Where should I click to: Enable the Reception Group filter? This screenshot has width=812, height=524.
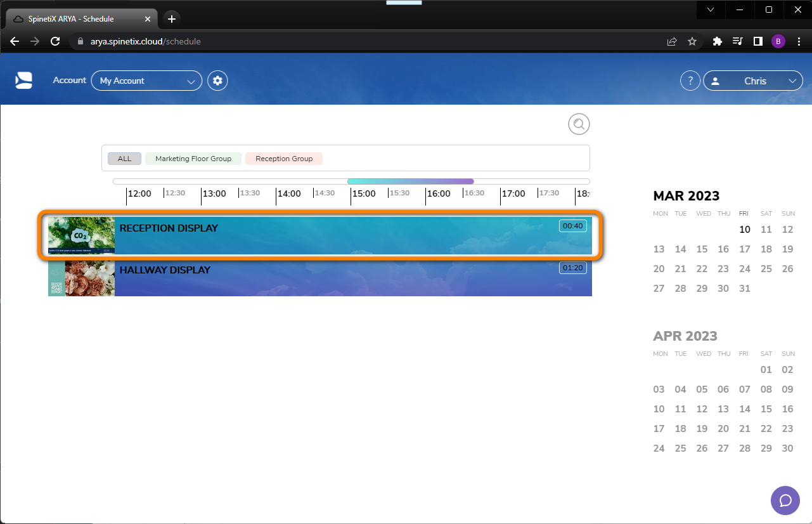point(283,158)
